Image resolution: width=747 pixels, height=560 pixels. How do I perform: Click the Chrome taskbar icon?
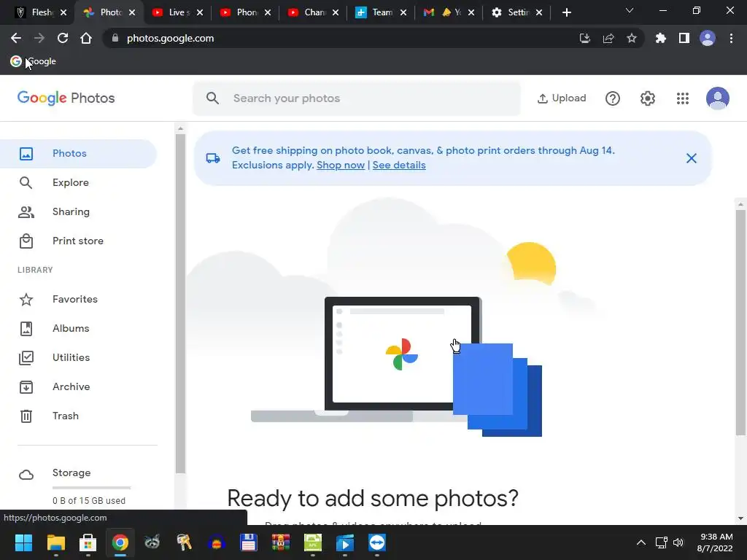click(x=120, y=542)
